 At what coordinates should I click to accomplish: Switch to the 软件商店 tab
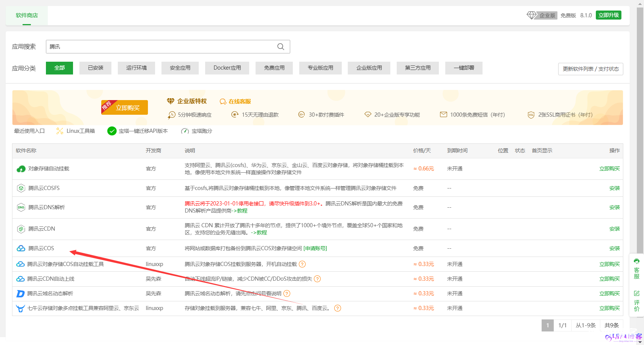(27, 15)
